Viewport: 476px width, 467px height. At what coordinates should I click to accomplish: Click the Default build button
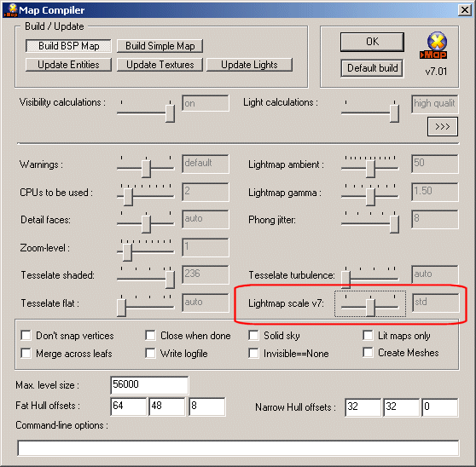point(372,68)
